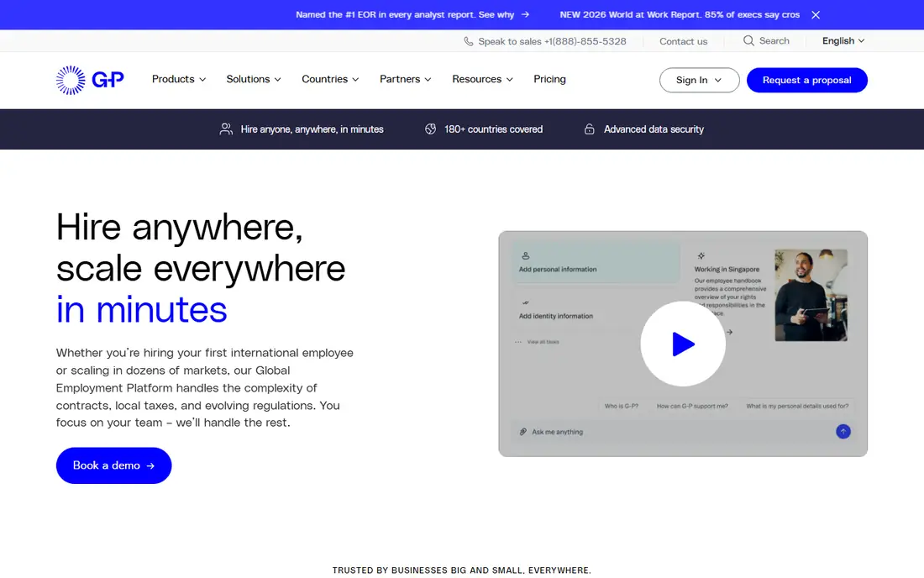
Task: Expand the Solutions menu
Action: pyautogui.click(x=254, y=79)
